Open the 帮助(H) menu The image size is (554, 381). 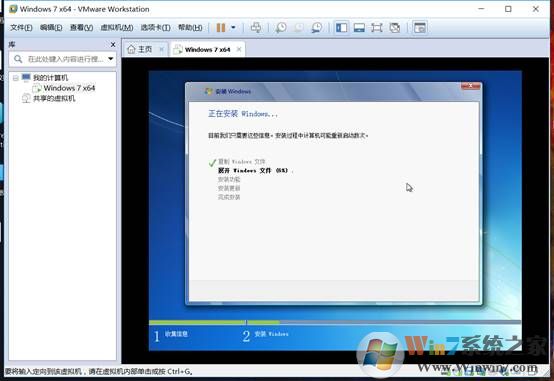(190, 28)
